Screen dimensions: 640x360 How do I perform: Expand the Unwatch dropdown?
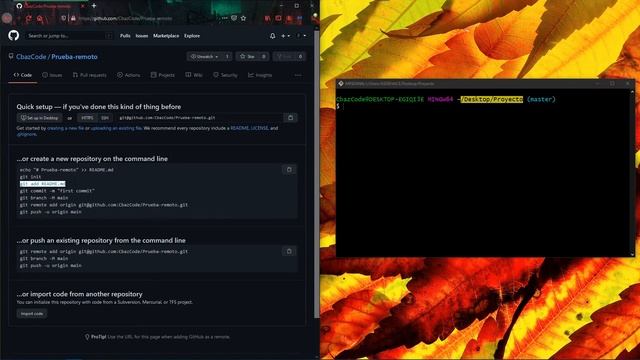[x=204, y=56]
